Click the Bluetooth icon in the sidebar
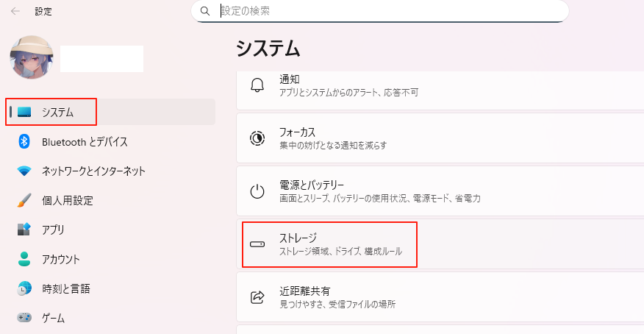This screenshot has height=334, width=644. [24, 141]
